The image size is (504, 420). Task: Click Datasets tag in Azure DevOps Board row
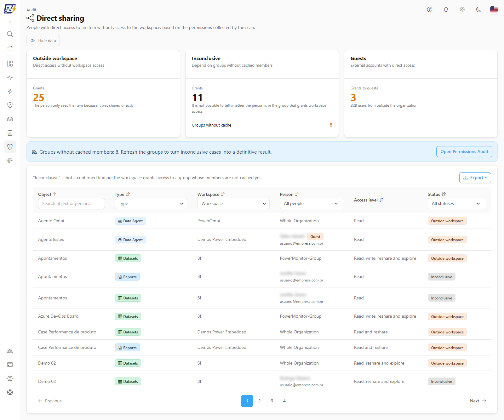[128, 316]
